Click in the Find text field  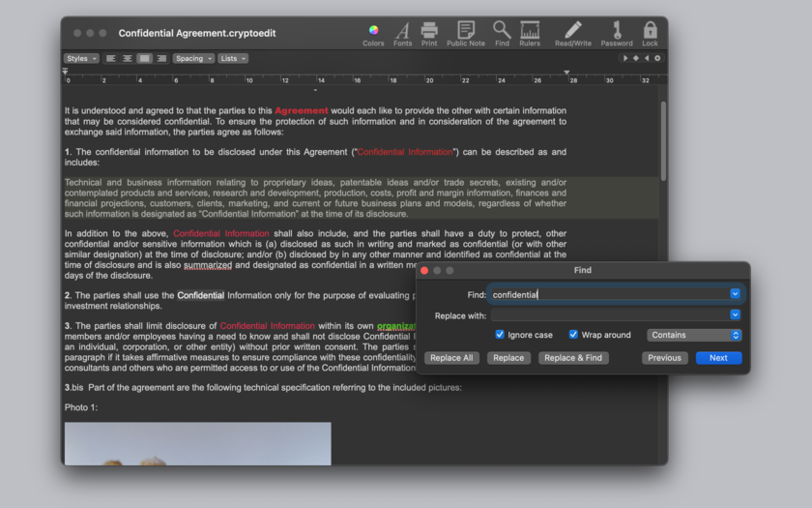610,294
